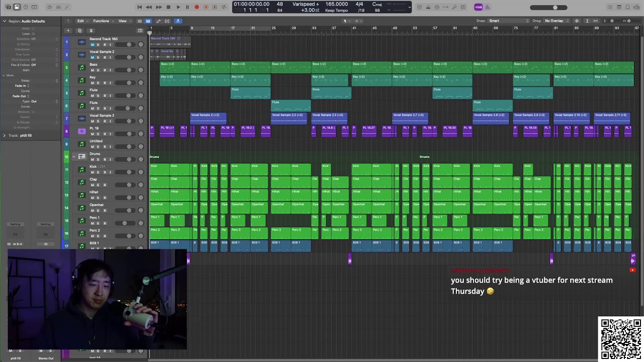Click the Duplicate Track button

[79, 31]
